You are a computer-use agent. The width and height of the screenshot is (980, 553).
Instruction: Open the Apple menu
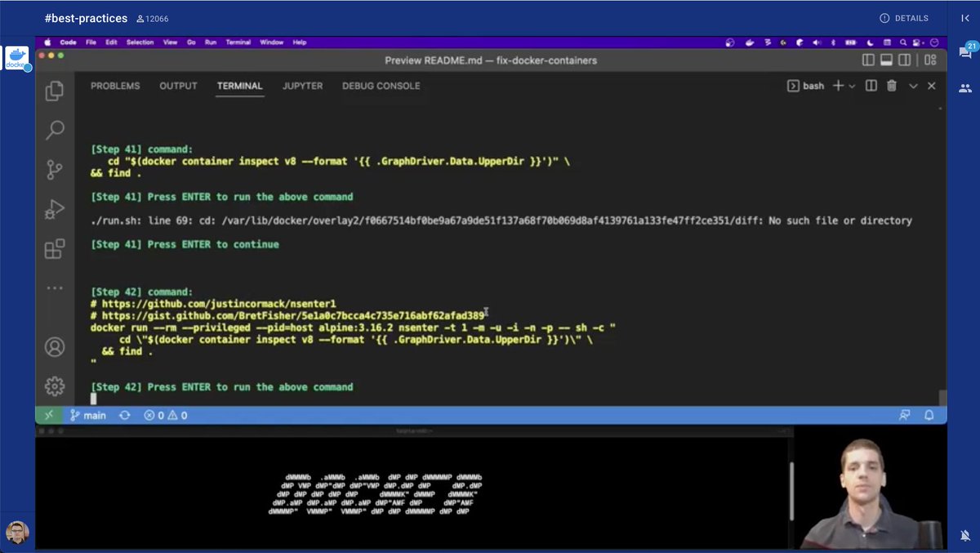[47, 42]
